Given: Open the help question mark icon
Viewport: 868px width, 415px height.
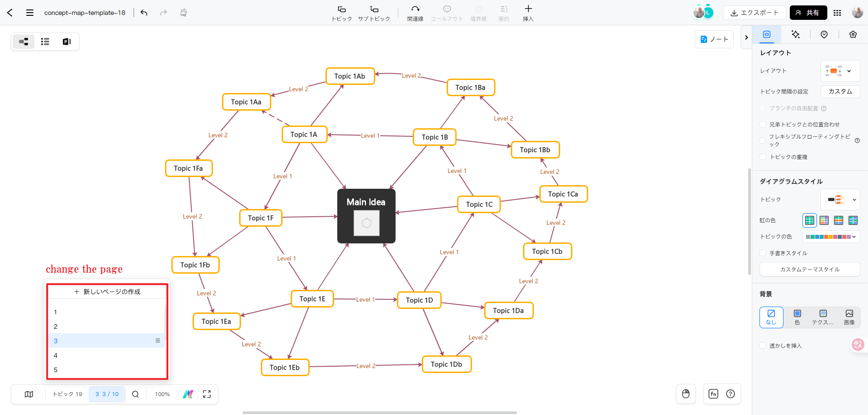Looking at the screenshot, I should pyautogui.click(x=730, y=394).
